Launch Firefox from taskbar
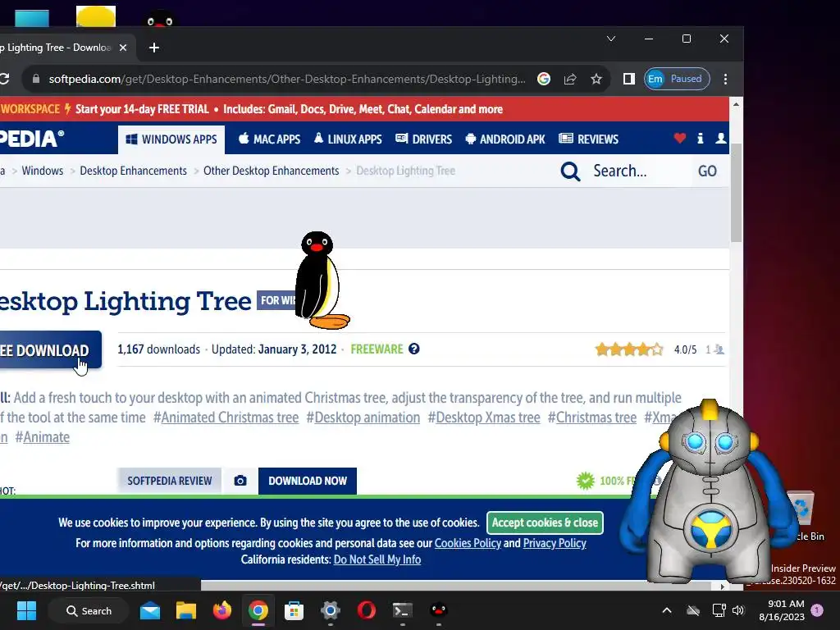 (x=221, y=610)
